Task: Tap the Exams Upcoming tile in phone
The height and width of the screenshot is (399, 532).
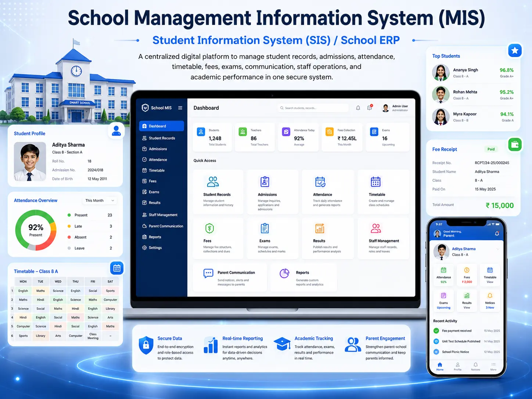Action: click(443, 301)
